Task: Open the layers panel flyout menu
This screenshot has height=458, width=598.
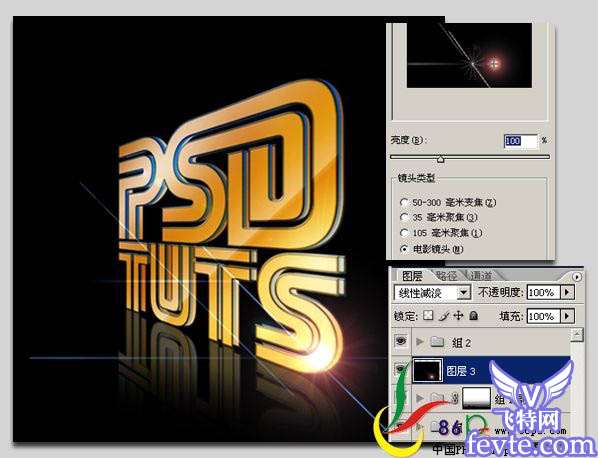Action: click(576, 276)
